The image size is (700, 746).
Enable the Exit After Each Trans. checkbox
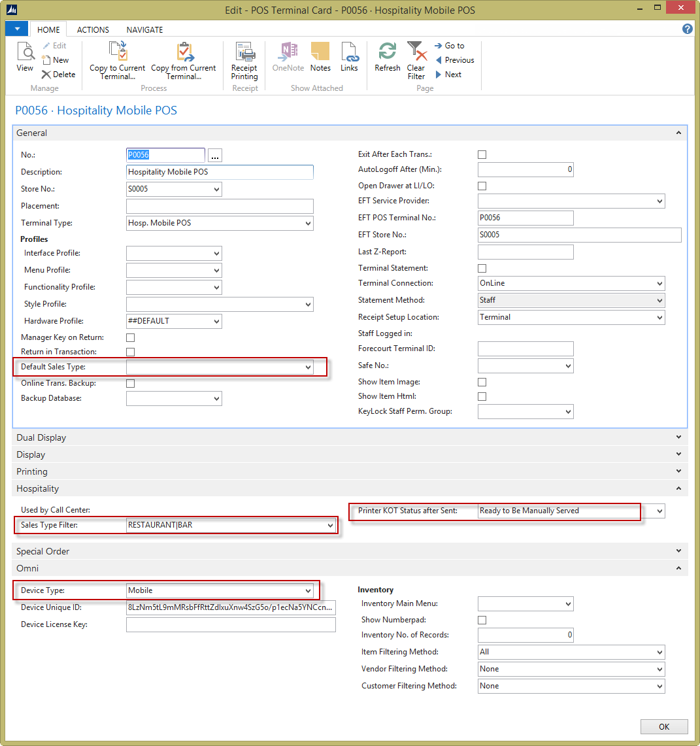[x=482, y=155]
